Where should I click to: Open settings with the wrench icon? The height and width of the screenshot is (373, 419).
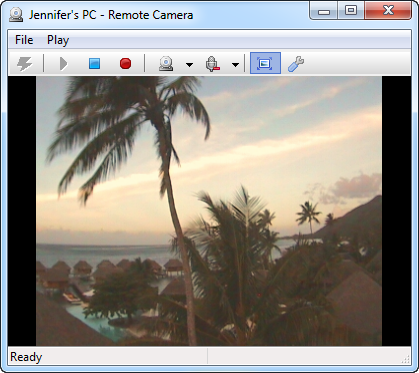pyautogui.click(x=296, y=63)
